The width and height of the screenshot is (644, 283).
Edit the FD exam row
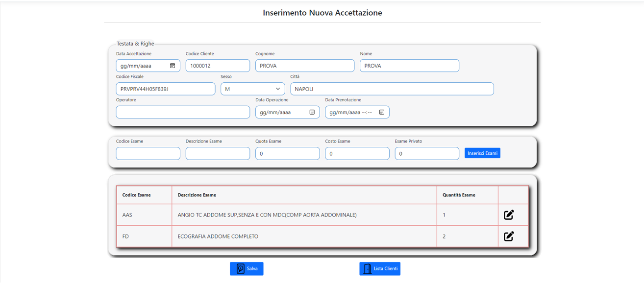(509, 236)
